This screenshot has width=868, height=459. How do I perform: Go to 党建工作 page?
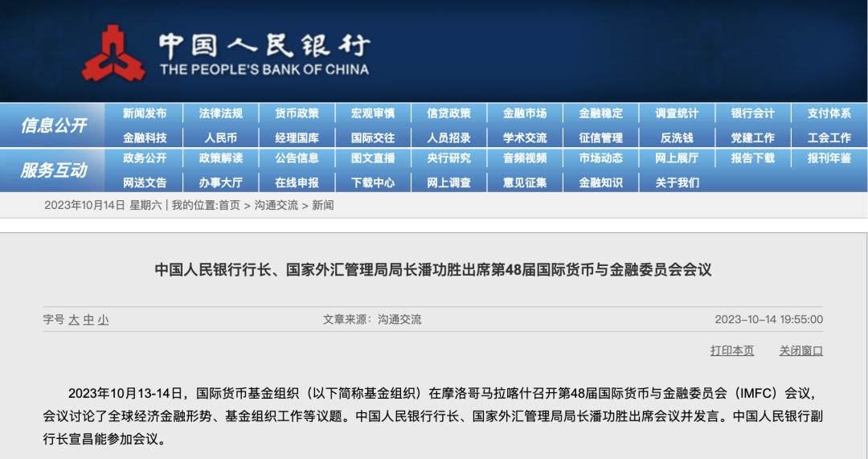753,138
